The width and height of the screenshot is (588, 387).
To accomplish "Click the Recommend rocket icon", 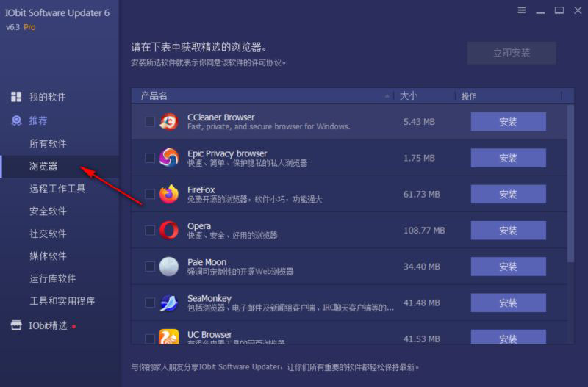I will click(16, 120).
